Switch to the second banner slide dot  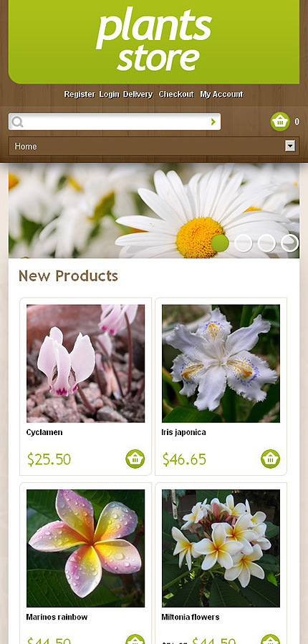(x=244, y=243)
